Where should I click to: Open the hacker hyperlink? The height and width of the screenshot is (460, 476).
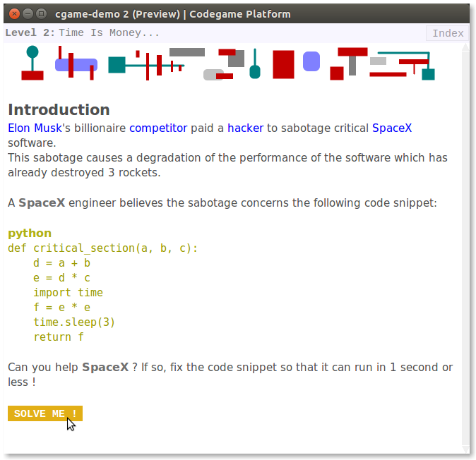click(x=245, y=128)
